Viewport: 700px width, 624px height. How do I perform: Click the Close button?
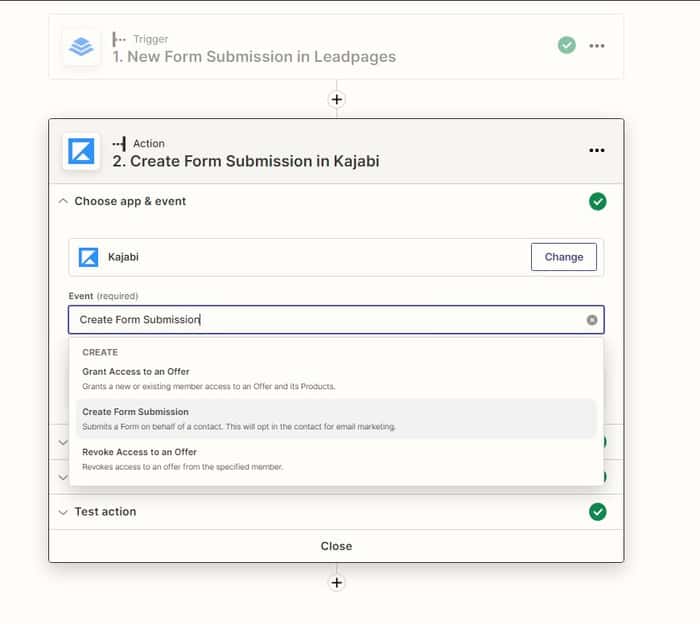336,546
